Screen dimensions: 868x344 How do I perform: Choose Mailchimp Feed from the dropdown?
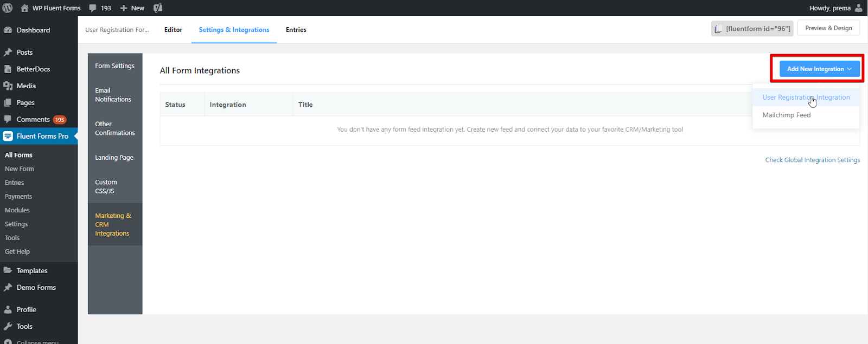click(x=806, y=115)
